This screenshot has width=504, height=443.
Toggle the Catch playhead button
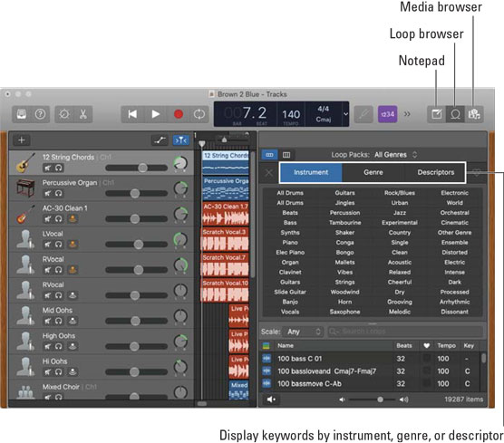click(x=181, y=140)
